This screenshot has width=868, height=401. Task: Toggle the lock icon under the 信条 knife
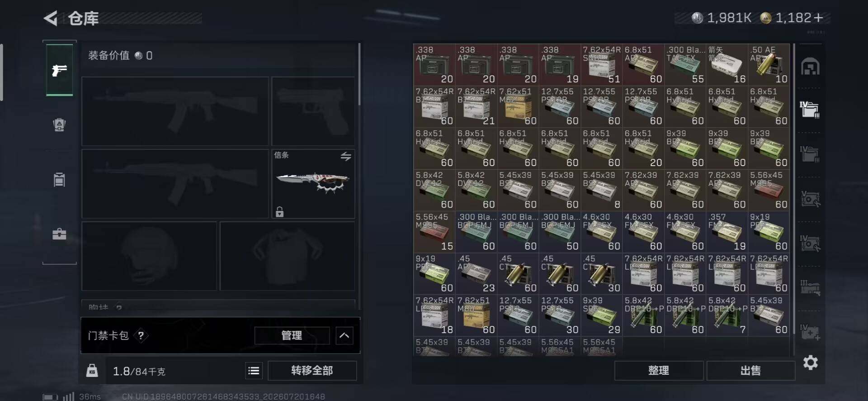pos(279,211)
